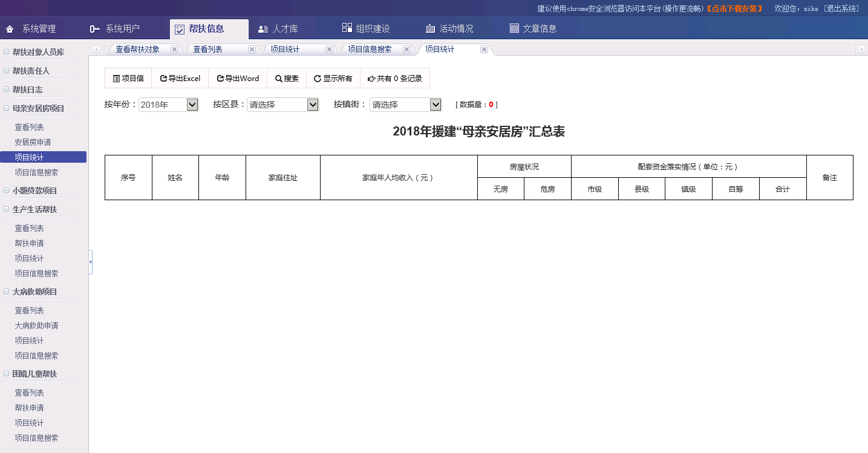Click the home icon beside 系统管理

coord(10,29)
